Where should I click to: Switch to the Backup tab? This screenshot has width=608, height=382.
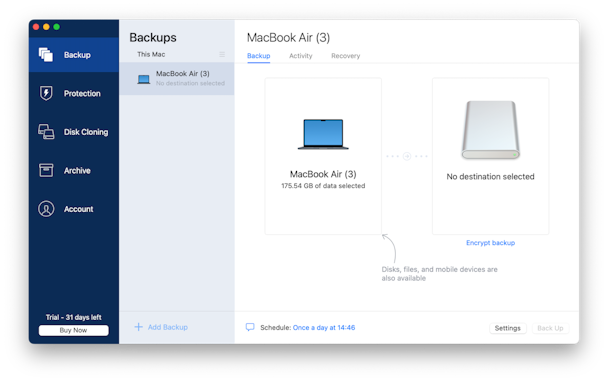259,56
